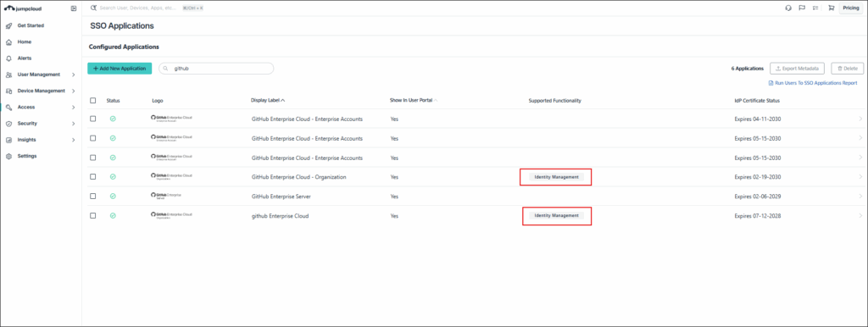Click the logo of the app expiring 04-11-2030
The width and height of the screenshot is (868, 327).
click(x=171, y=119)
